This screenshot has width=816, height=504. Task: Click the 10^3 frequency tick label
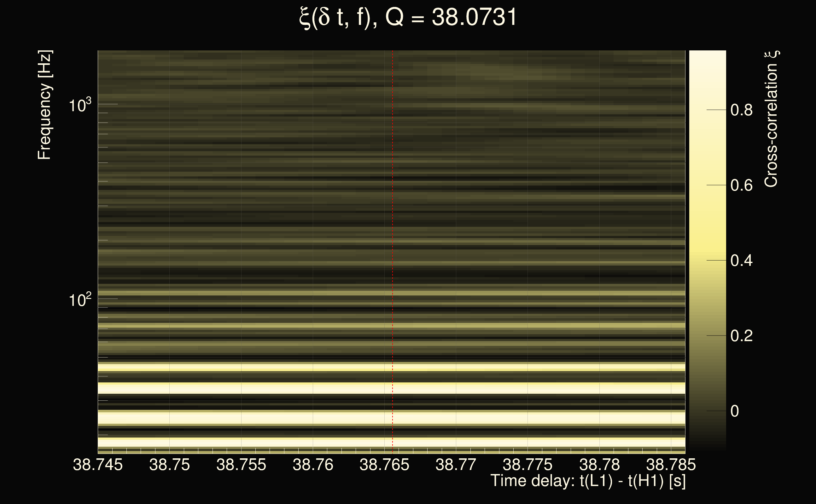[x=80, y=105]
